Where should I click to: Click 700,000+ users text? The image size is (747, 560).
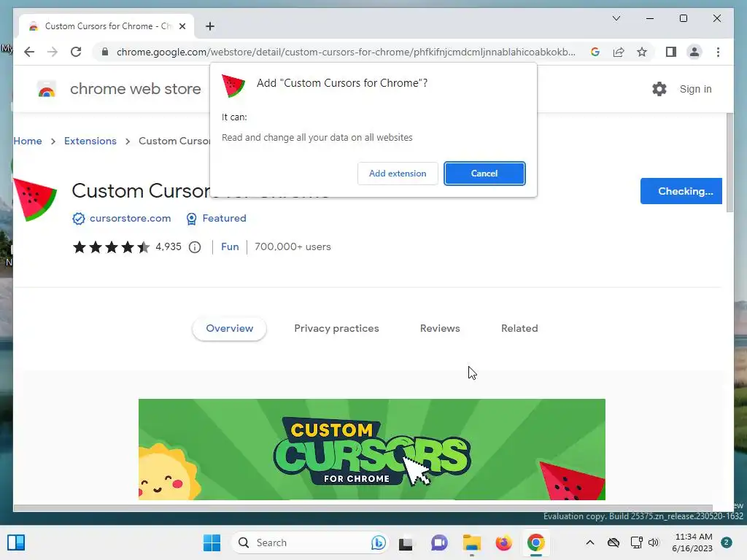click(293, 246)
